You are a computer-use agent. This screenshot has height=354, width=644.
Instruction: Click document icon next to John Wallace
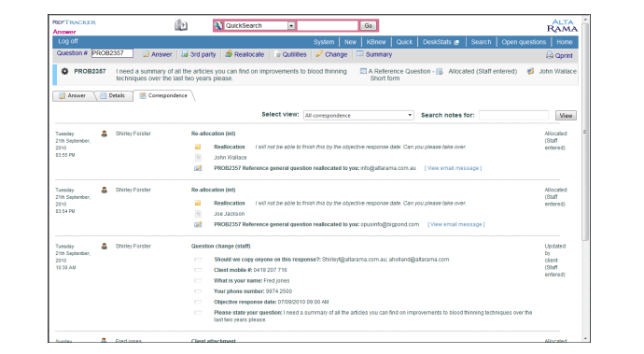tap(198, 158)
